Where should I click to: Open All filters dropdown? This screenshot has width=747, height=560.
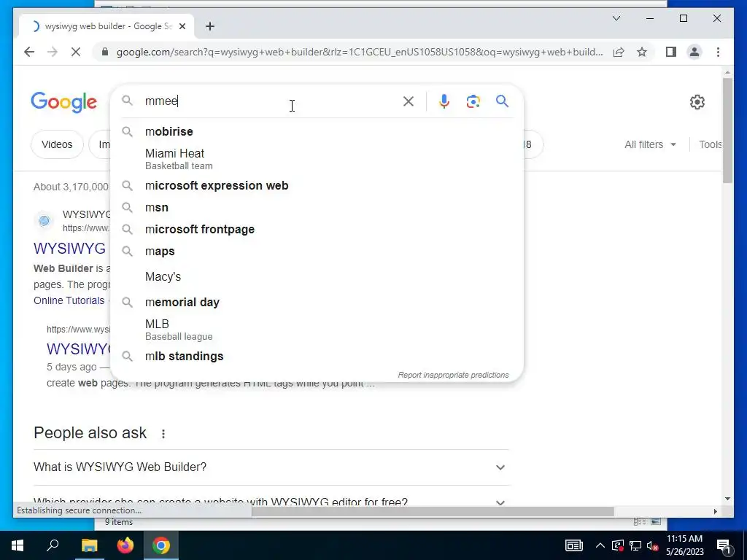(x=650, y=144)
